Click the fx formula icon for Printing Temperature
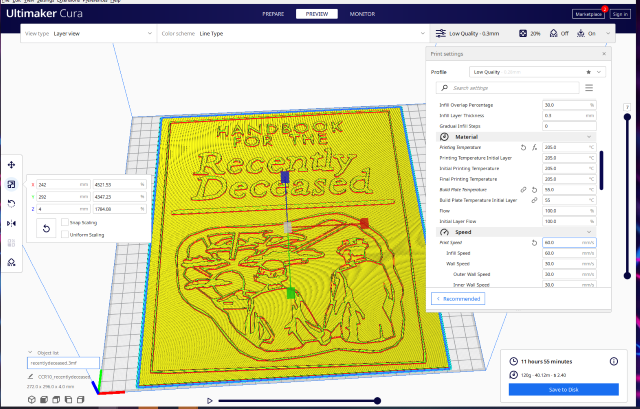This screenshot has height=409, width=640. pyautogui.click(x=534, y=147)
